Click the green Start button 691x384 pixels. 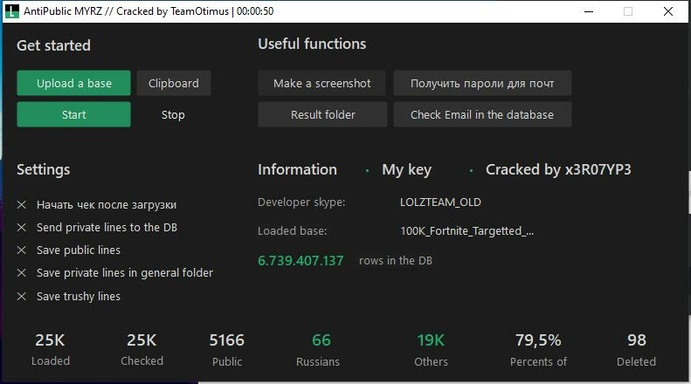pyautogui.click(x=74, y=115)
